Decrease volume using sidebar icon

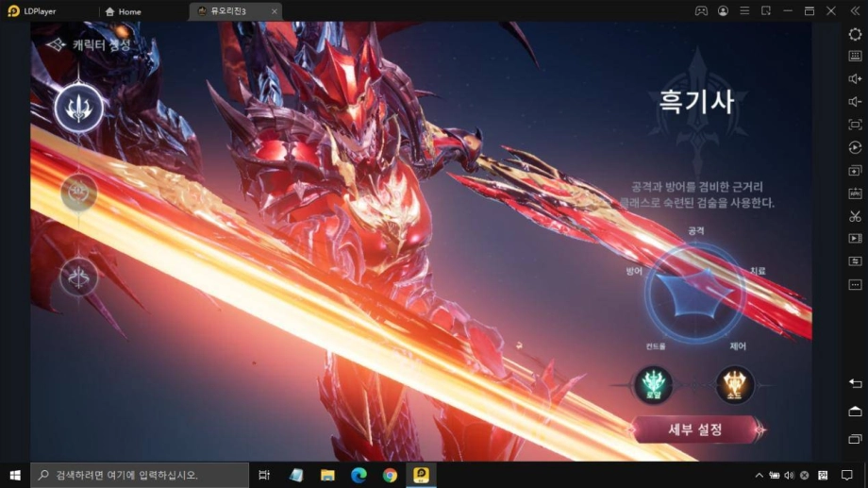[856, 101]
